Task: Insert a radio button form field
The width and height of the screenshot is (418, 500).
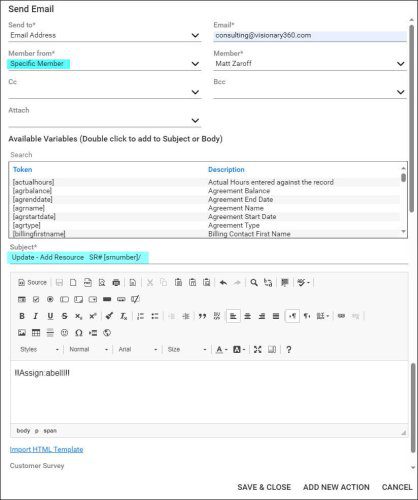Action: [50, 299]
